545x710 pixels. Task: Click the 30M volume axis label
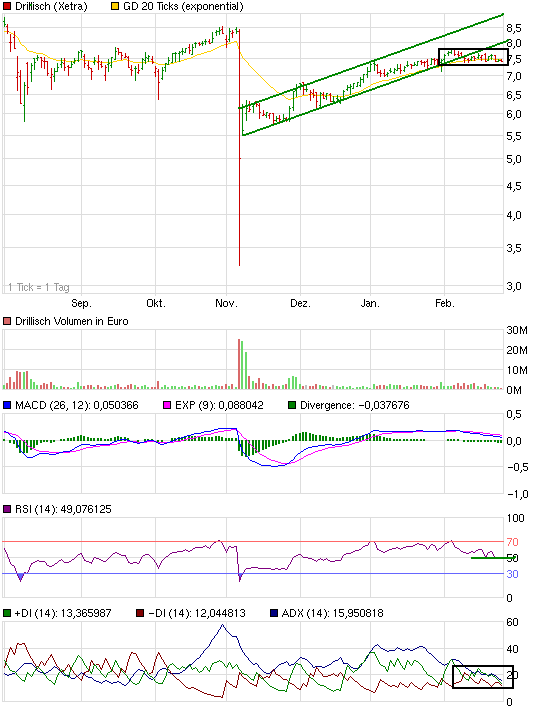[517, 331]
